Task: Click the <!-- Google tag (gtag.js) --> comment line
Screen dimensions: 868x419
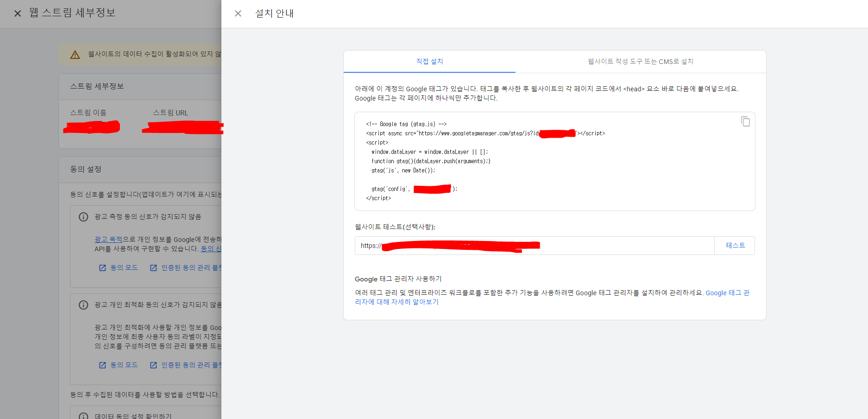Action: tap(406, 124)
